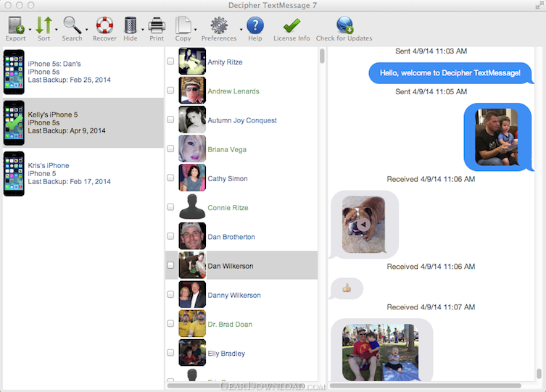Check the Dan Wilkerson checkbox

click(x=170, y=265)
